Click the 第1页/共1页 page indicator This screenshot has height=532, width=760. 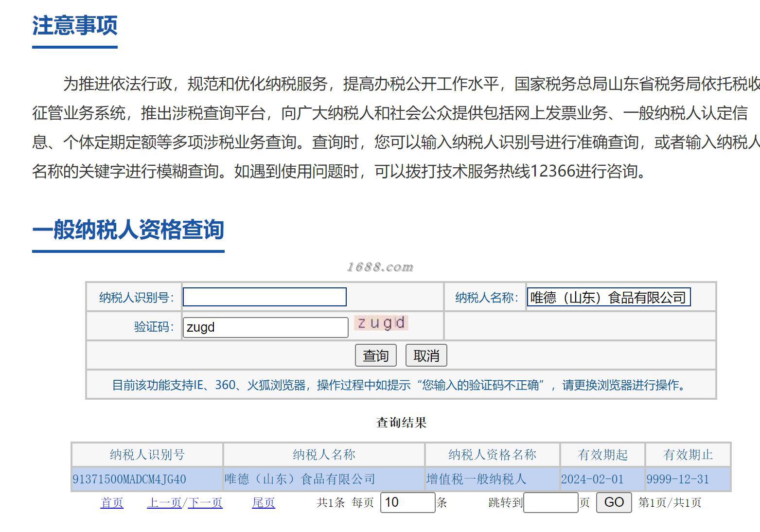pyautogui.click(x=670, y=502)
